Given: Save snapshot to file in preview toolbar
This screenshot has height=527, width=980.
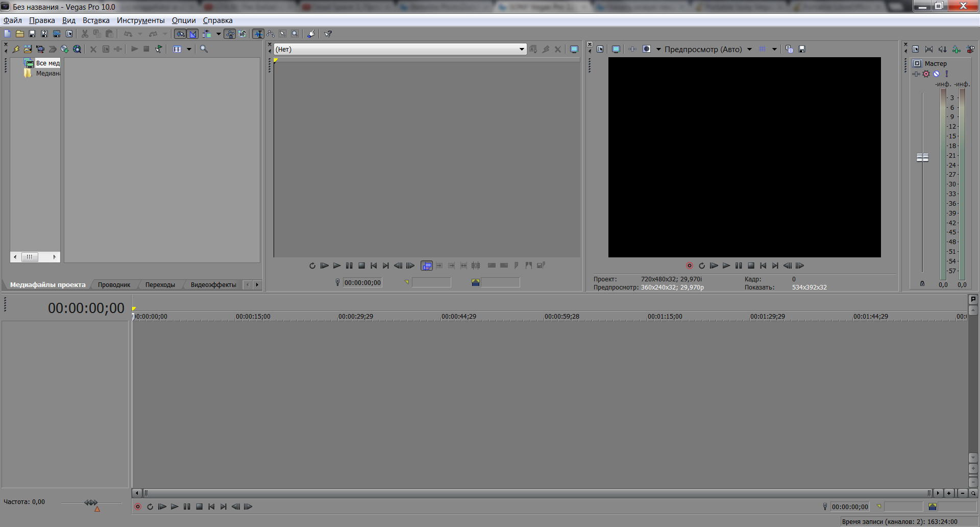Looking at the screenshot, I should click(802, 49).
